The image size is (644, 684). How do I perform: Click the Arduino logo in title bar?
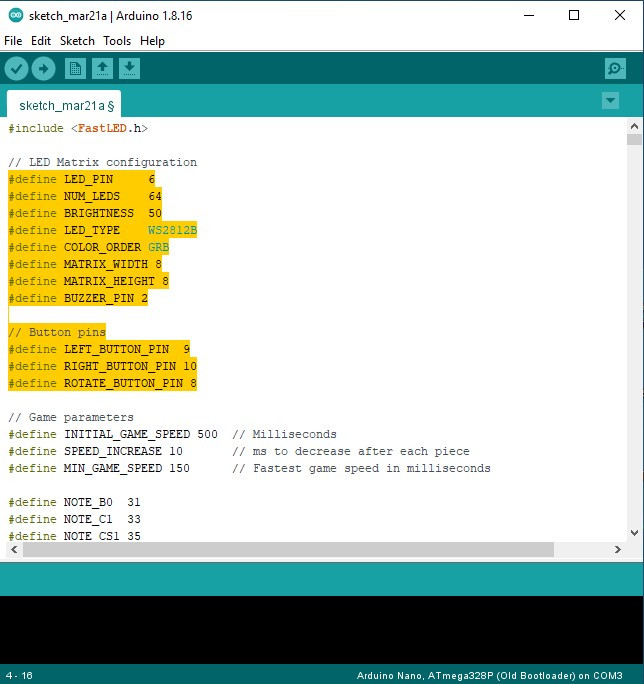[14, 15]
